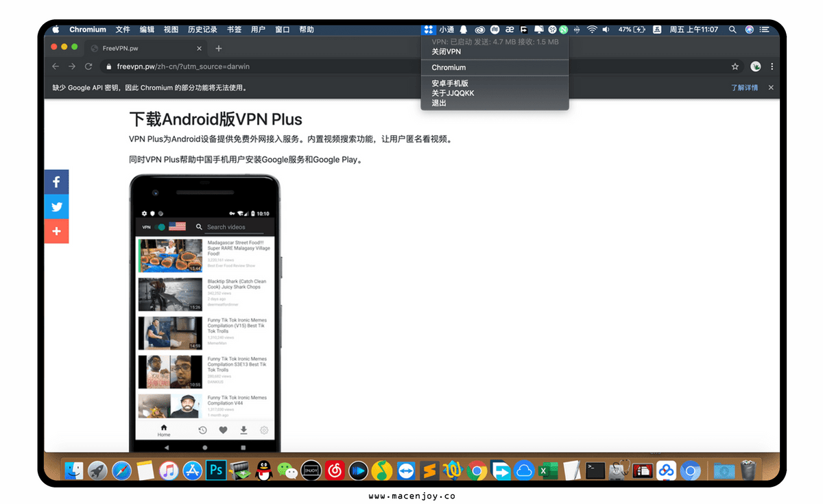Open Trash in the dock

[749, 470]
